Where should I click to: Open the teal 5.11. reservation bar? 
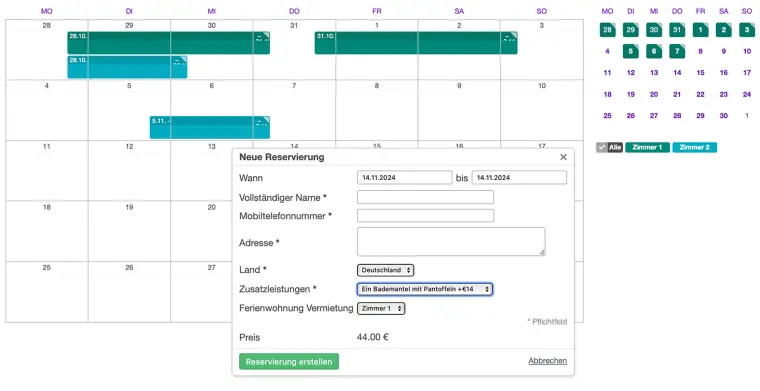(210, 127)
